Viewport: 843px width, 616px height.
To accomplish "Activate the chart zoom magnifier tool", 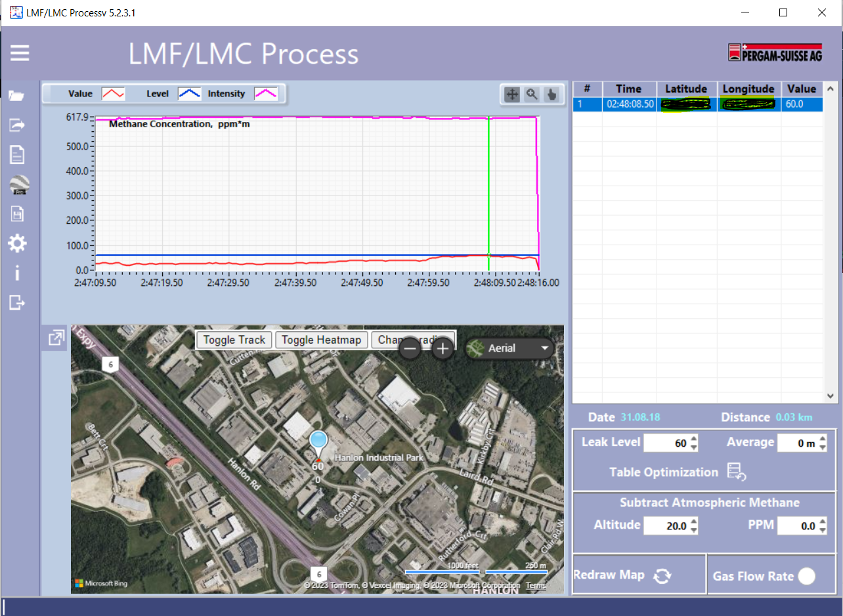I will click(x=532, y=94).
